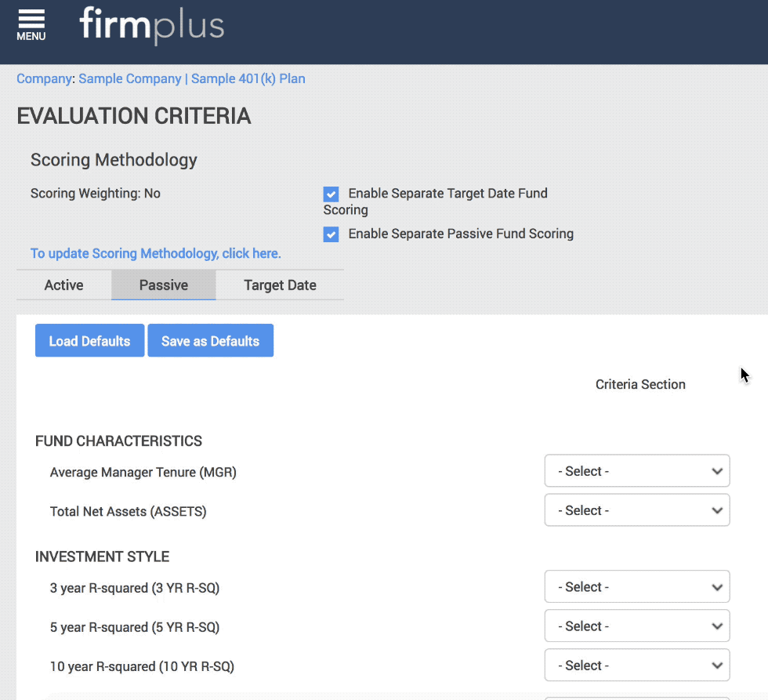Toggle Enable Separate Passive Fund Scoring checkbox

click(331, 234)
